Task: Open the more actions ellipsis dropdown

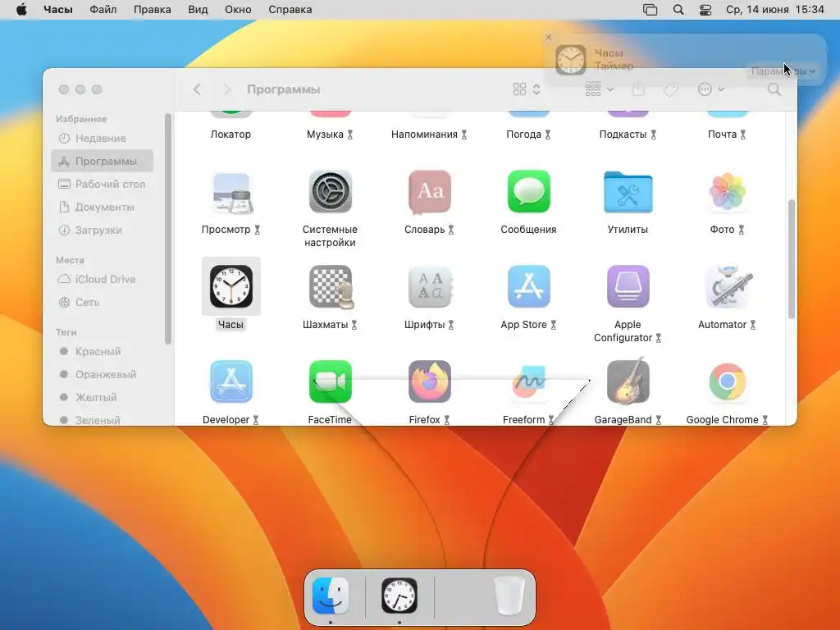Action: click(x=711, y=89)
